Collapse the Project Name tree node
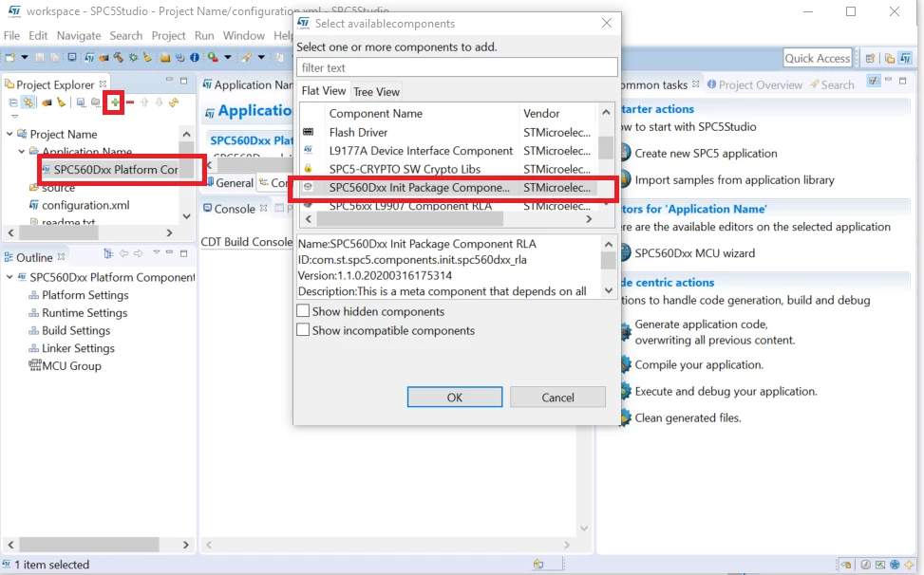 [9, 134]
